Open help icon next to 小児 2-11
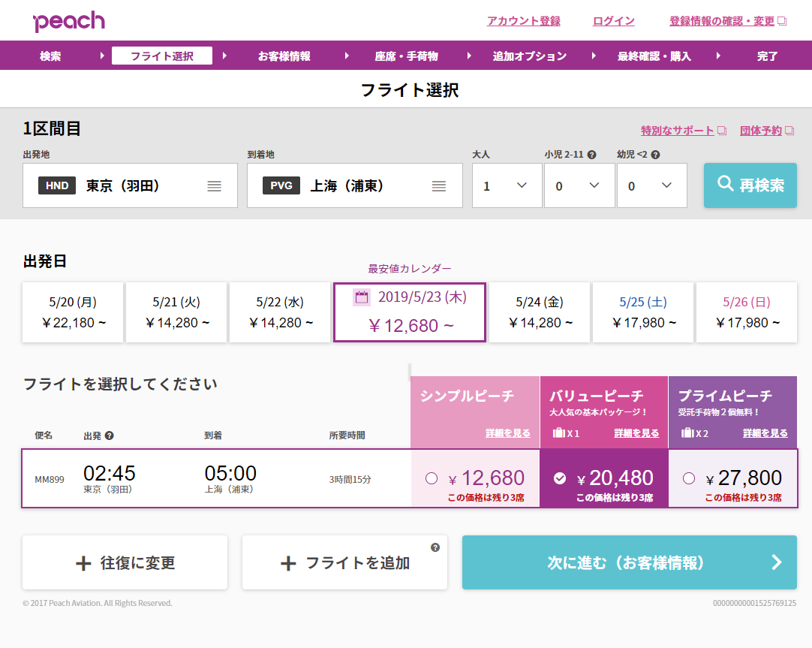Image resolution: width=812 pixels, height=648 pixels. (592, 155)
